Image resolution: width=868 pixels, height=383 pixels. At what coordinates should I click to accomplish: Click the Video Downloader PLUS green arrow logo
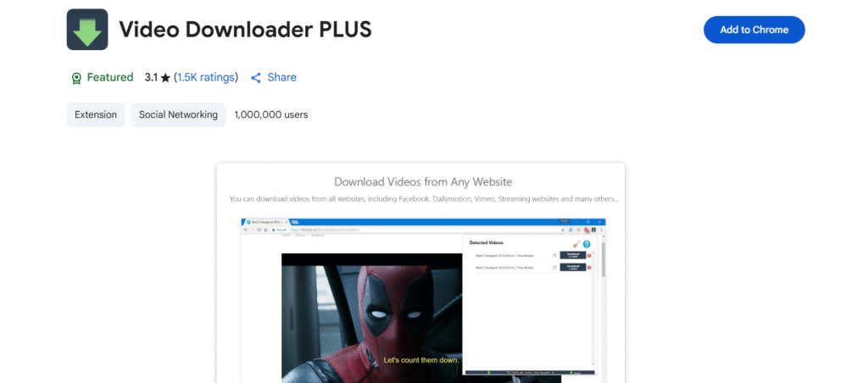click(x=87, y=30)
